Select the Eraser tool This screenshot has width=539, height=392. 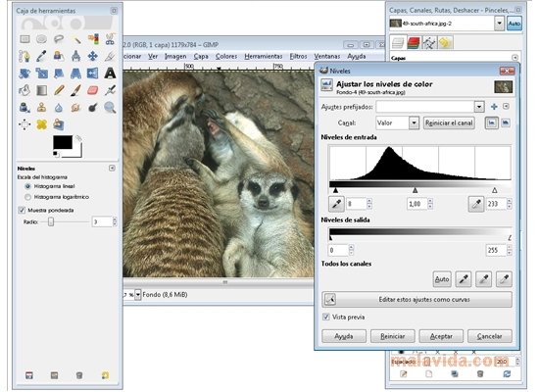93,90
